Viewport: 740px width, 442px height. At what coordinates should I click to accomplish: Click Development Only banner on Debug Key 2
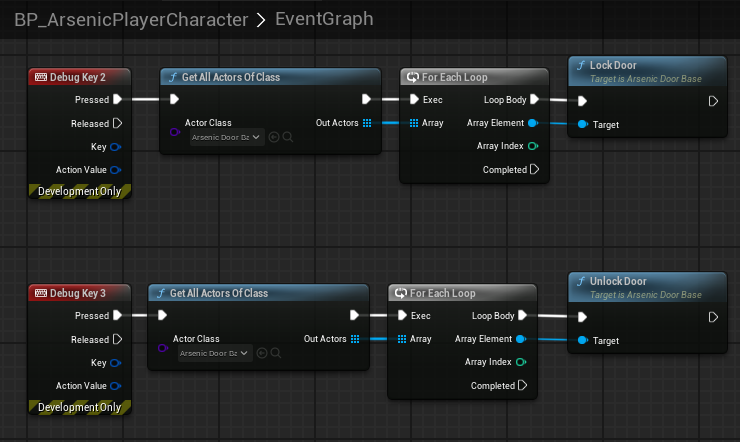click(80, 192)
